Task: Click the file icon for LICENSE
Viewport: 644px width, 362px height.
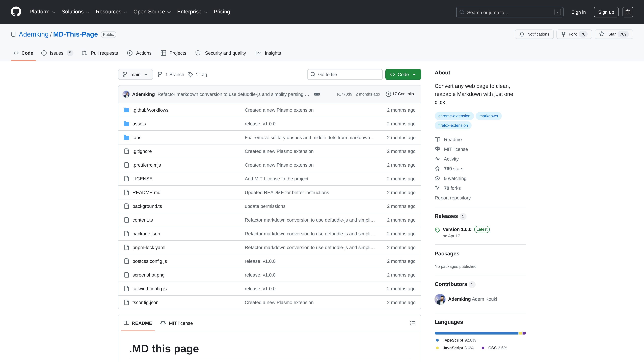Action: pos(126,179)
